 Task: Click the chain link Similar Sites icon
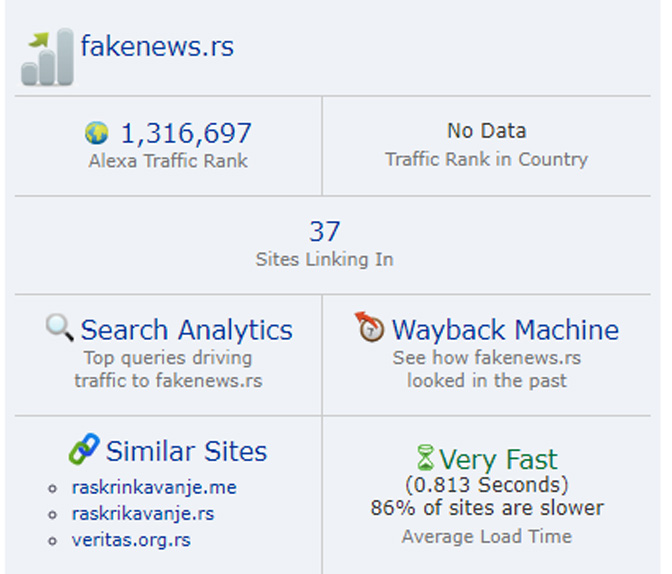(x=84, y=450)
